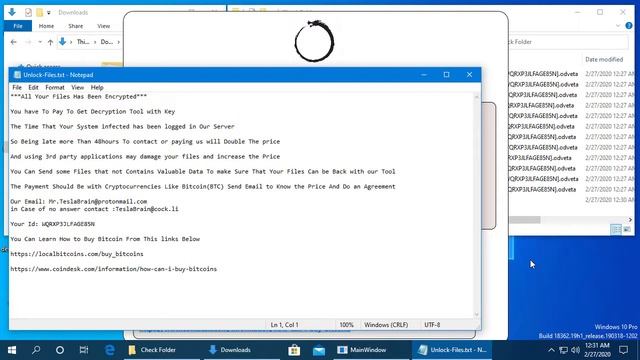The height and width of the screenshot is (360, 640).
Task: Go up one folder level in Downloads
Action: [x=50, y=42]
